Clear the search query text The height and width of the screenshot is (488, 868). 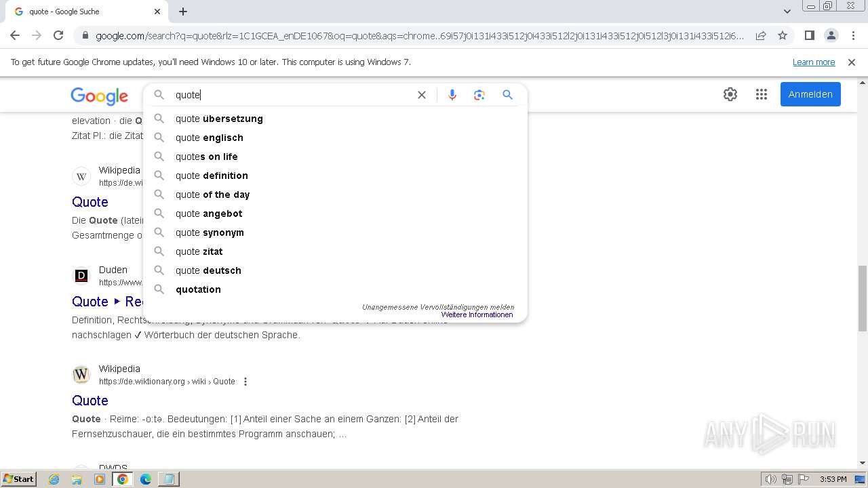tap(422, 95)
